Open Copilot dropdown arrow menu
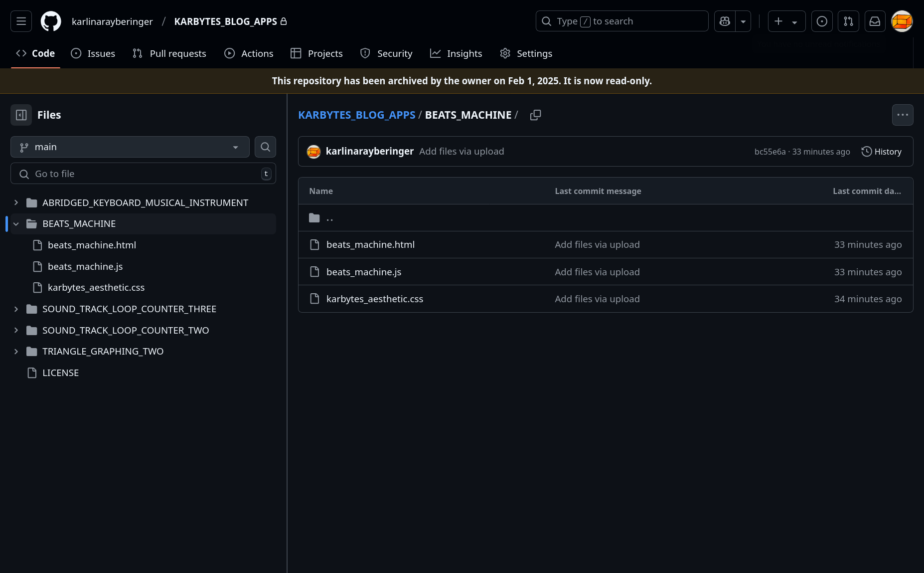The image size is (924, 573). point(743,21)
